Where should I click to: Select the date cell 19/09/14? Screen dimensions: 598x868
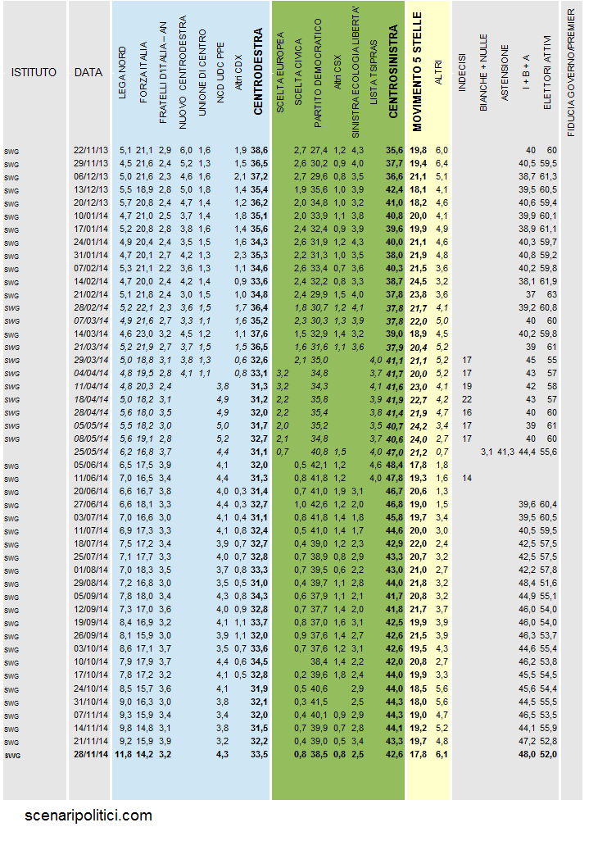click(x=91, y=622)
